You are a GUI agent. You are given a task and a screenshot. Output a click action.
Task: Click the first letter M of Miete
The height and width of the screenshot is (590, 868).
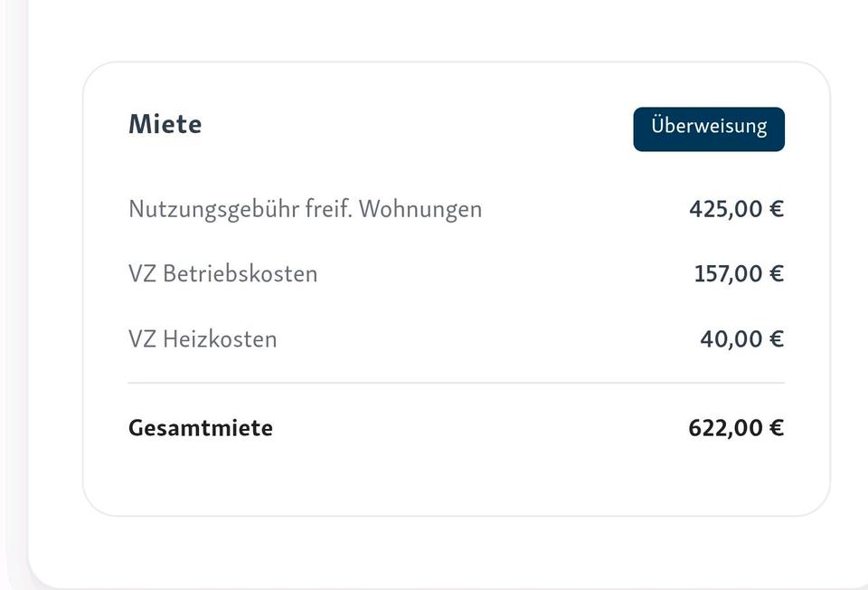tap(138, 124)
